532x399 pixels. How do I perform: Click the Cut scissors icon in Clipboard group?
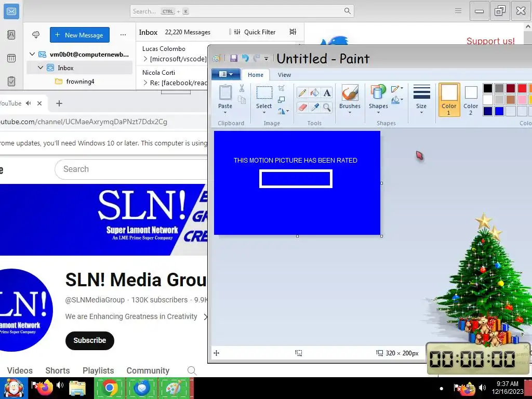242,88
